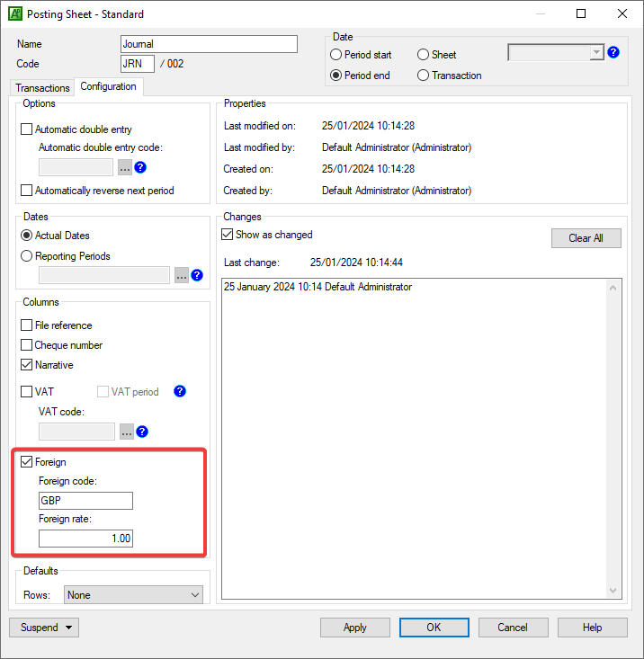The image size is (644, 659).
Task: Untick the Foreign column checkbox
Action: 26,462
